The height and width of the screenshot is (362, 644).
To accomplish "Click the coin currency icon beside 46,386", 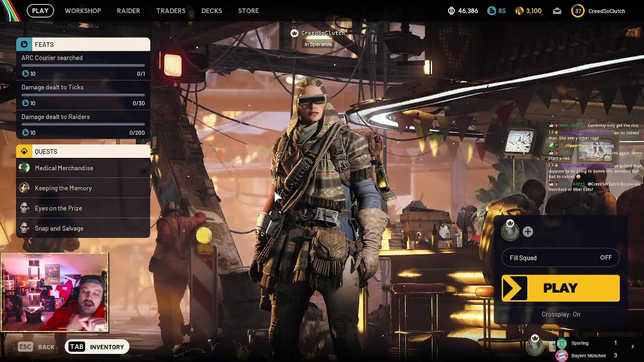I will (451, 11).
